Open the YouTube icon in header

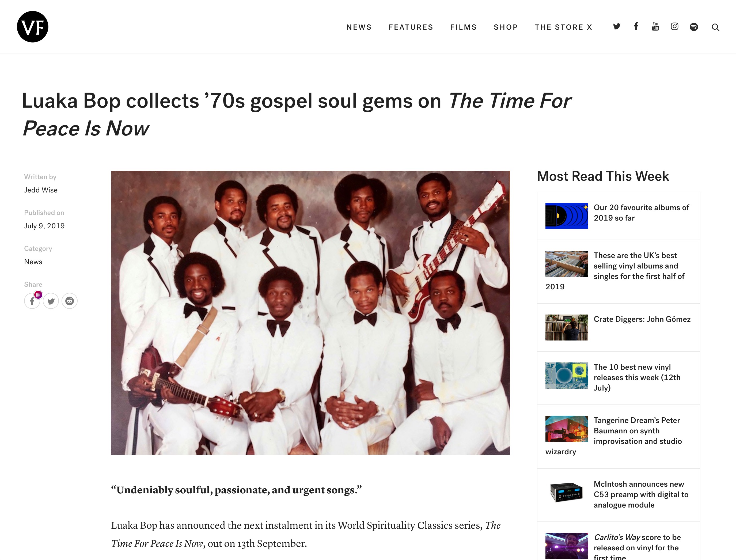[655, 27]
